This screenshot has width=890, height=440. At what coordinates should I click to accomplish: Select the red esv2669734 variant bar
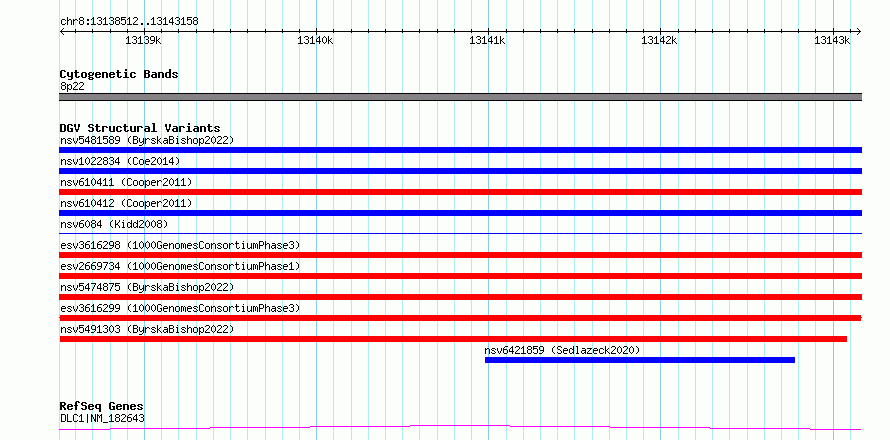tap(460, 276)
